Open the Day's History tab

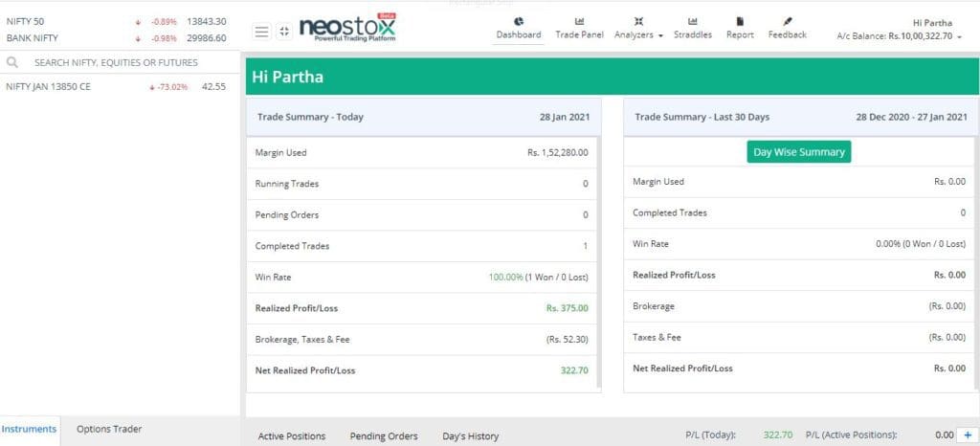[471, 436]
